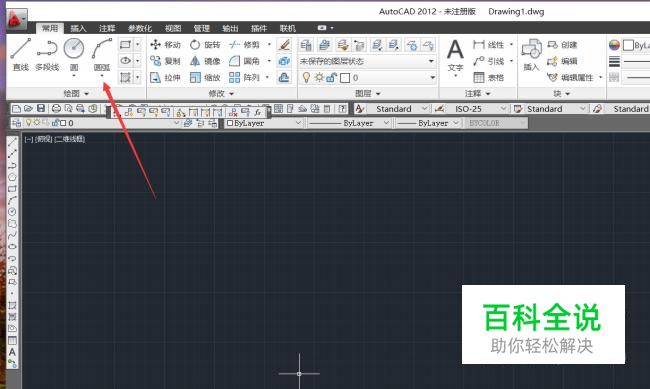Image resolution: width=650 pixels, height=389 pixels.
Task: Toggle lightbulb in the layer toolbar row
Action: 29,123
